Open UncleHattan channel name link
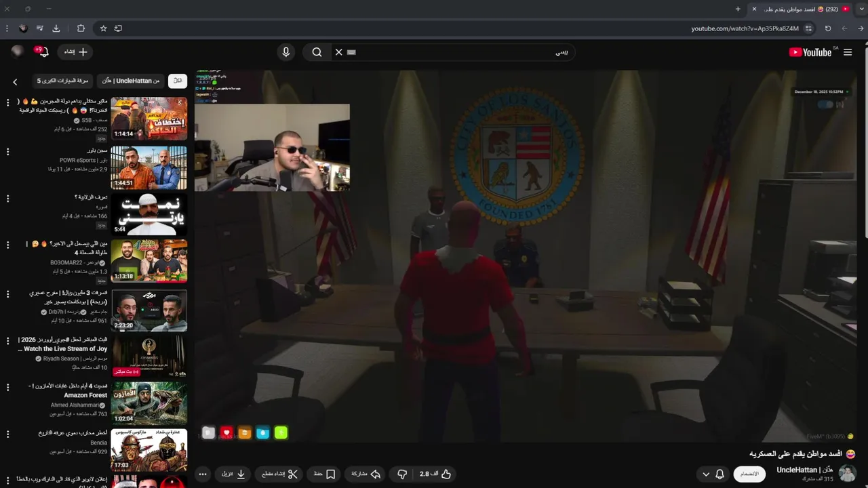Image resolution: width=868 pixels, height=488 pixels. click(804, 470)
